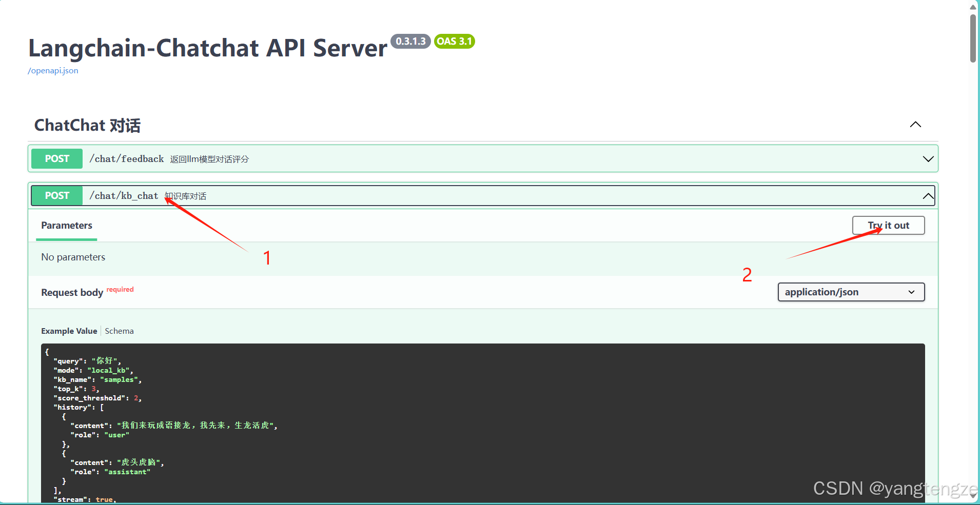
Task: Click the ChatChat 对话 section heading
Action: [87, 125]
